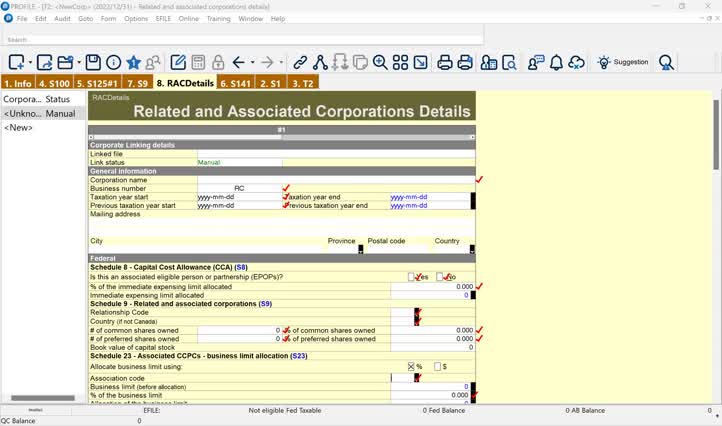This screenshot has height=426, width=722.
Task: Click the zoom magnifier toolbar icon
Action: click(380, 63)
